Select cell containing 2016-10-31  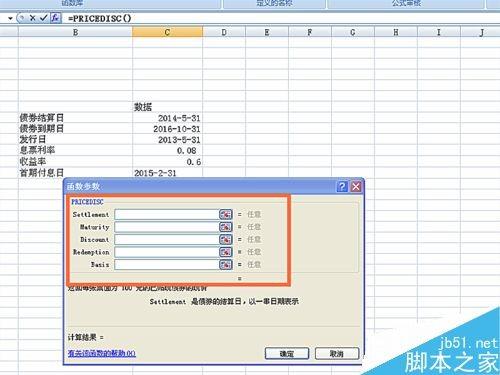pos(167,129)
